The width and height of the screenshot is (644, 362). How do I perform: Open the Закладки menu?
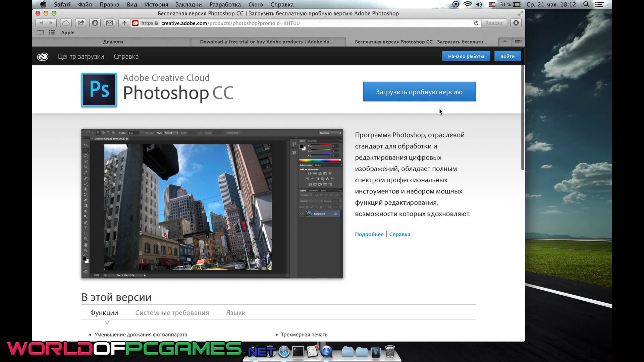[189, 4]
